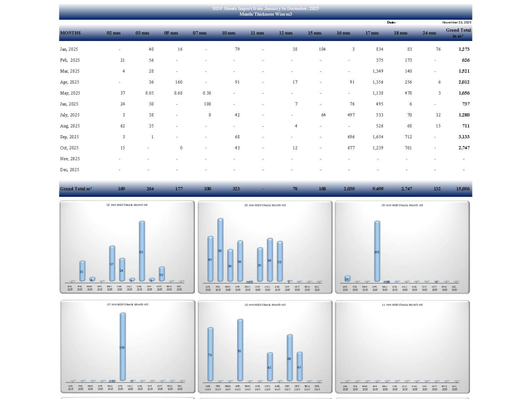532x399 pixels.
Task: Click the April grand total '2,012'
Action: 464,82
